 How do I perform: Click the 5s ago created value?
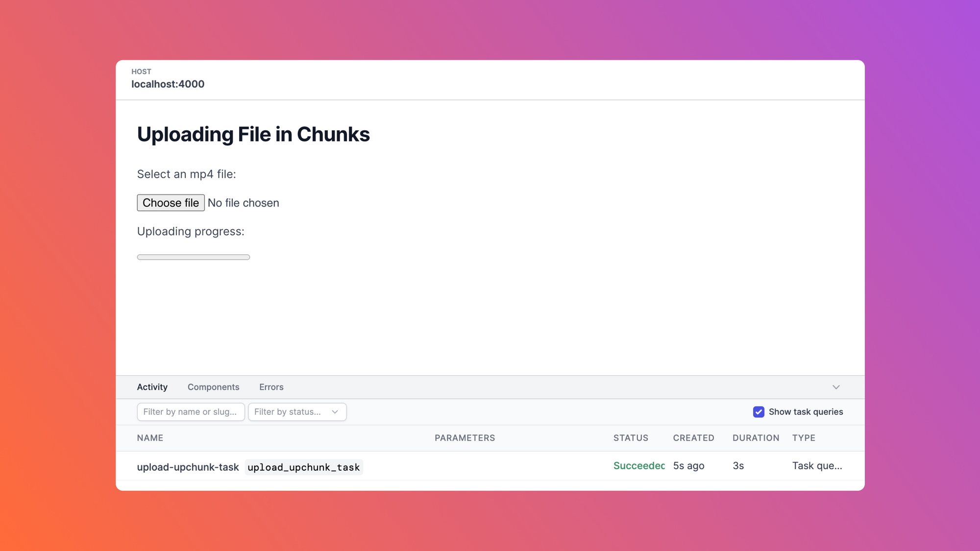pyautogui.click(x=688, y=466)
